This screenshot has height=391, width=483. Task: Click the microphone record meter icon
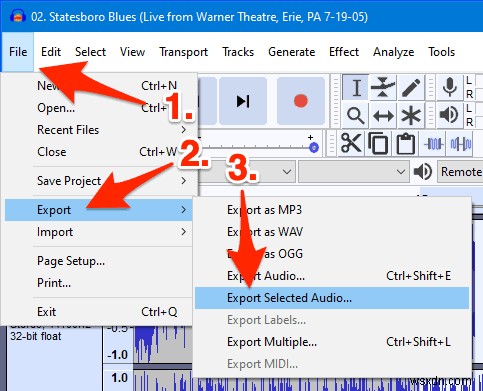[x=450, y=87]
